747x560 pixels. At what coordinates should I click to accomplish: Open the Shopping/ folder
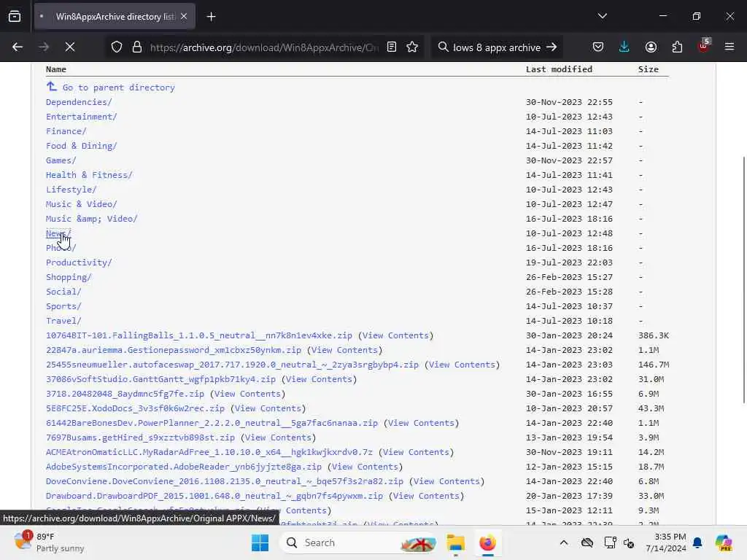[69, 277]
